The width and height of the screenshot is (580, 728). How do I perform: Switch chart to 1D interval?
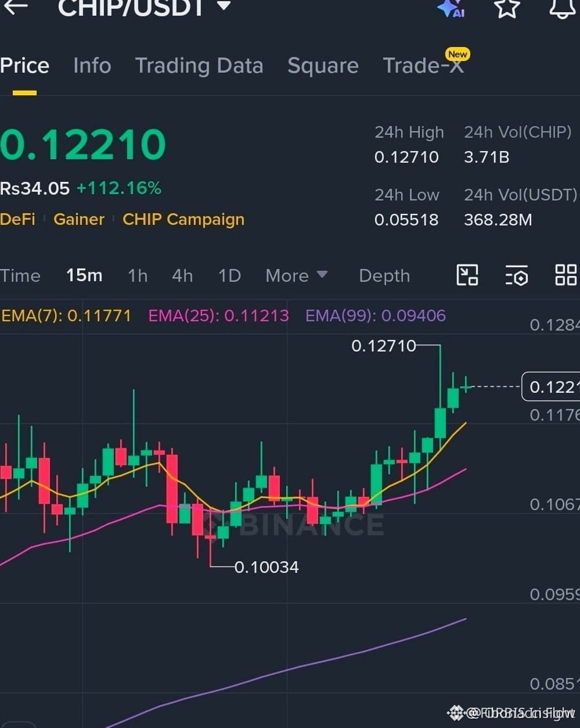[x=229, y=275]
